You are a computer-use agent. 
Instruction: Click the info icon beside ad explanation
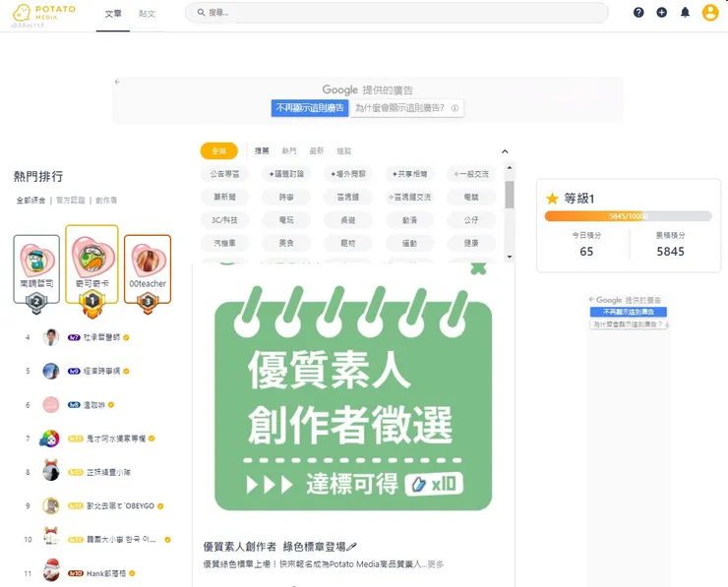coord(455,108)
